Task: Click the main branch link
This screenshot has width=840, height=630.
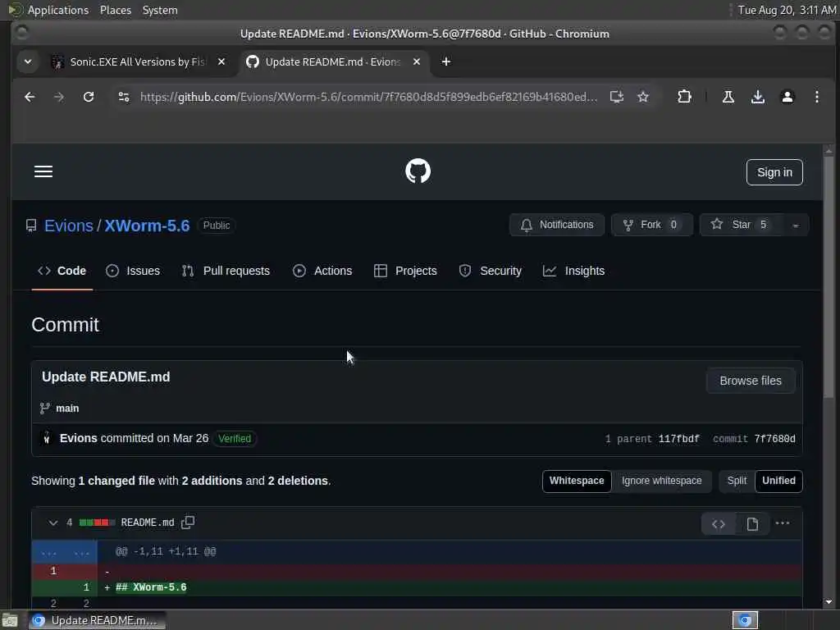Action: point(67,409)
